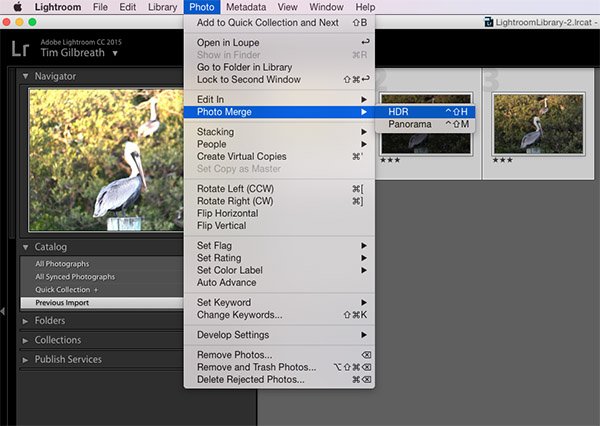The width and height of the screenshot is (600, 426).
Task: Choose HDR from the Photo Merge submenu
Action: pos(399,111)
